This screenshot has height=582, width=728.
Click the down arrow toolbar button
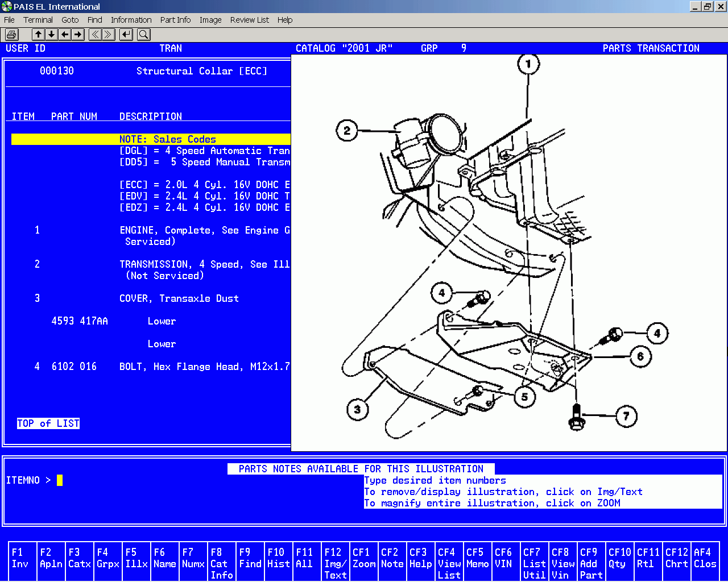click(x=51, y=35)
